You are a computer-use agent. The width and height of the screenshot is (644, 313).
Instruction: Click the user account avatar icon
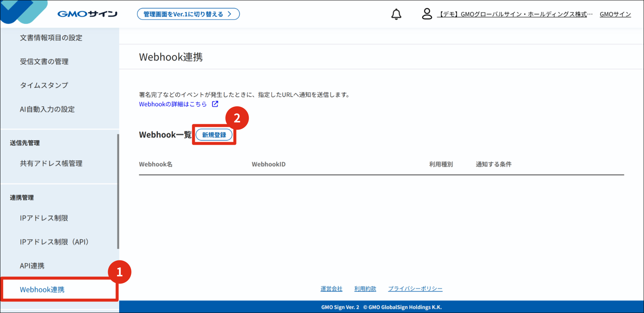click(x=427, y=14)
